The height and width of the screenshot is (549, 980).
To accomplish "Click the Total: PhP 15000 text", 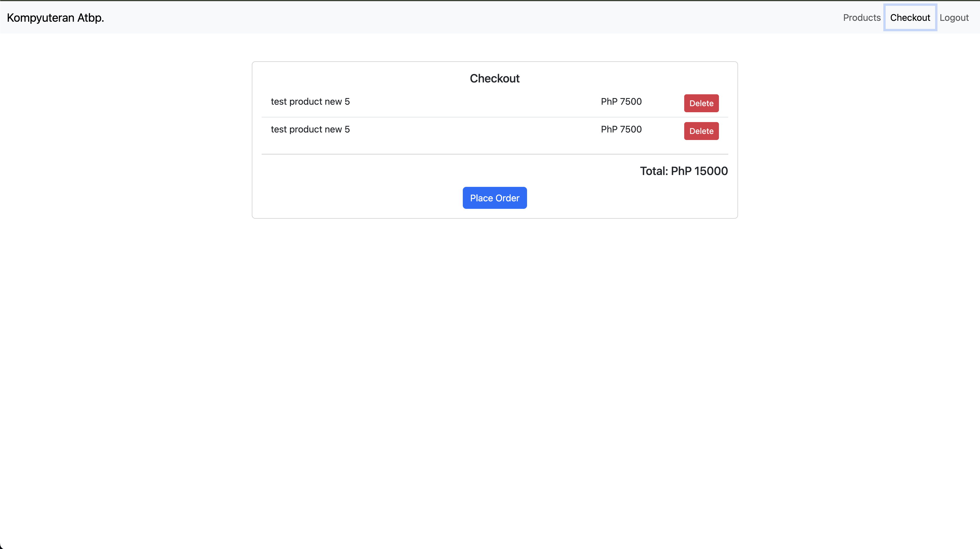I will 684,171.
